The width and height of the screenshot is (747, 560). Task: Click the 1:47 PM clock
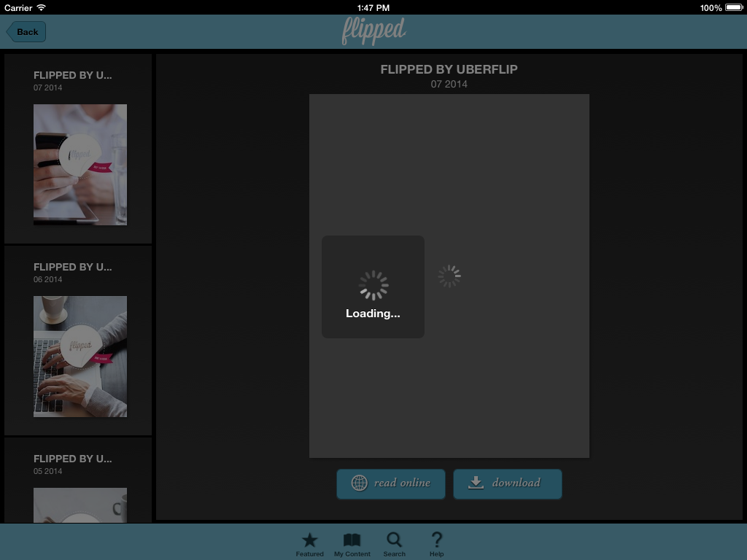(x=373, y=7)
